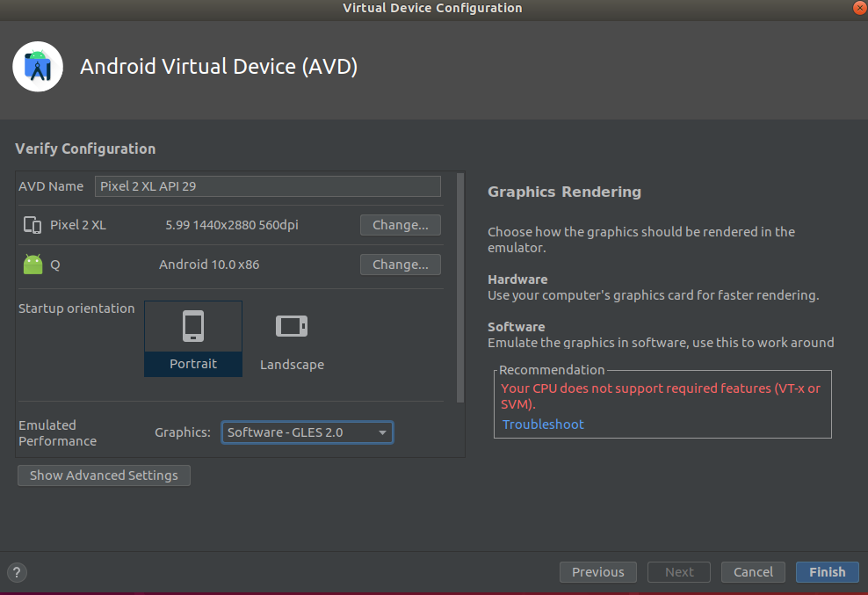Click the green Android Q system image icon
This screenshot has height=595, width=868.
tap(33, 265)
